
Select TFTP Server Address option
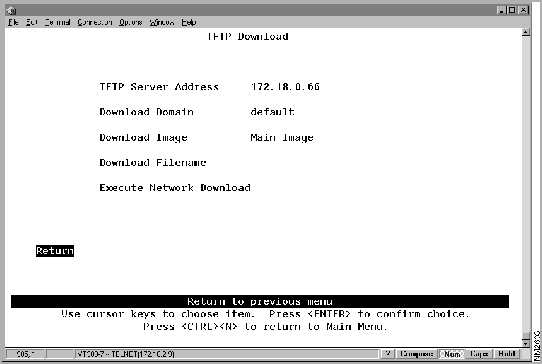[159, 86]
